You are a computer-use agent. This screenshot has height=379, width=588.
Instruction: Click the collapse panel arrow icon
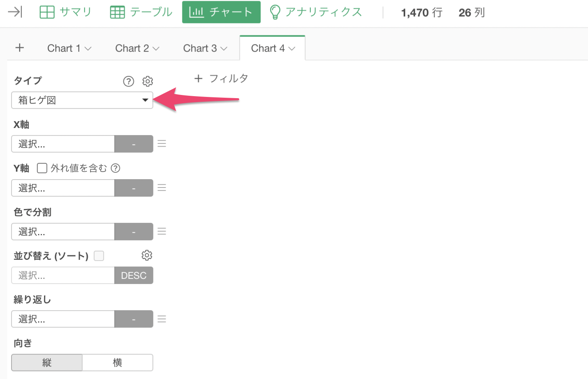(x=15, y=12)
